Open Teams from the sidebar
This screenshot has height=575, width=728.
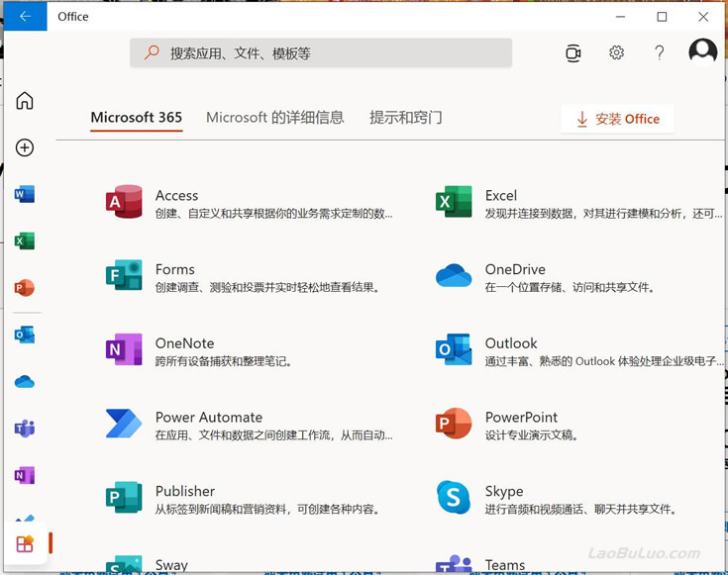[25, 429]
